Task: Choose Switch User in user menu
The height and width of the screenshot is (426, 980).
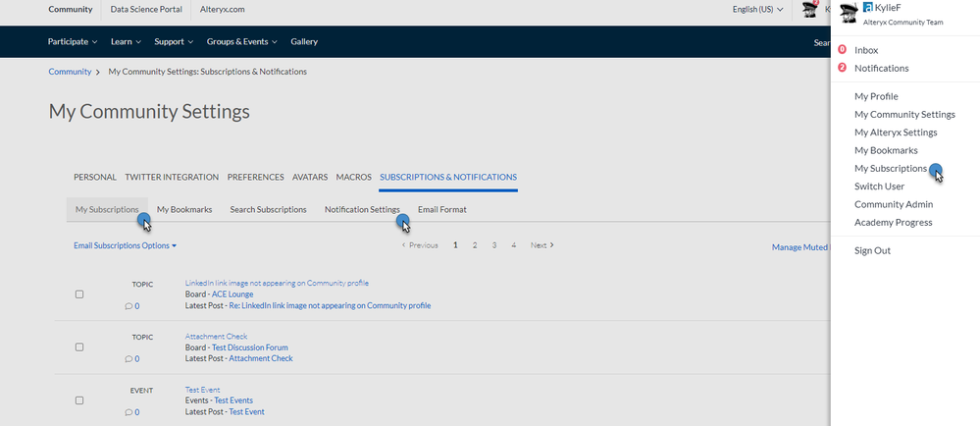Action: pos(879,186)
